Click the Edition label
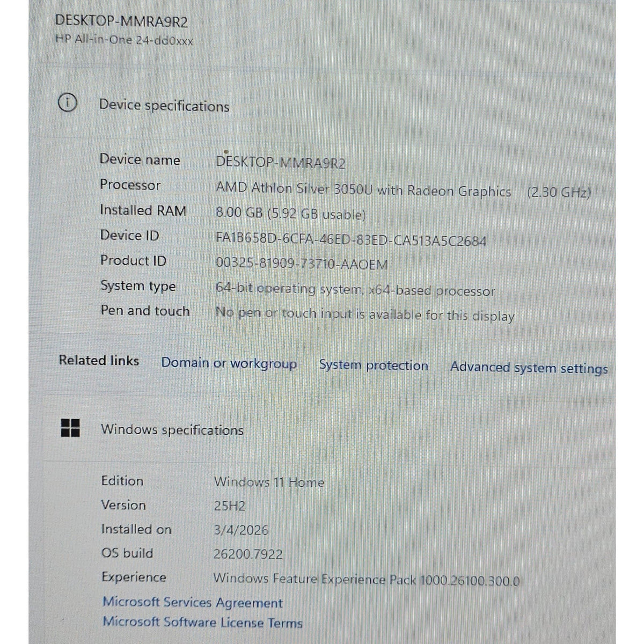Viewport: 644px width, 644px height. point(122,480)
